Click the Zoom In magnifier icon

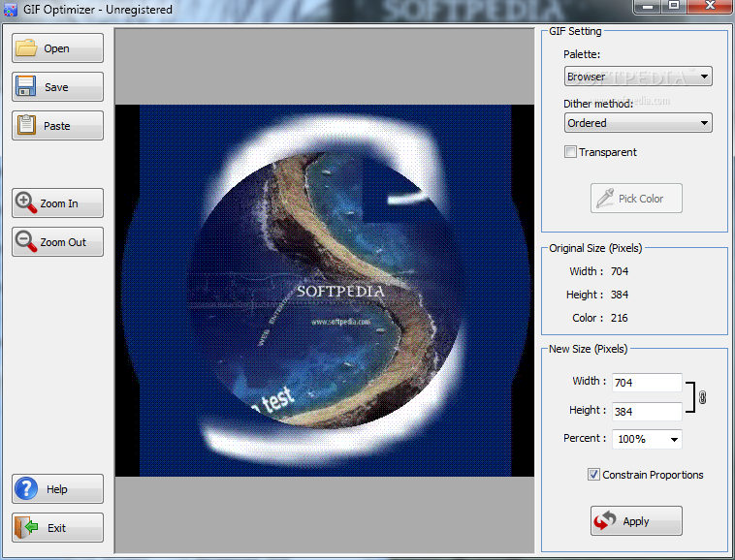pyautogui.click(x=26, y=202)
